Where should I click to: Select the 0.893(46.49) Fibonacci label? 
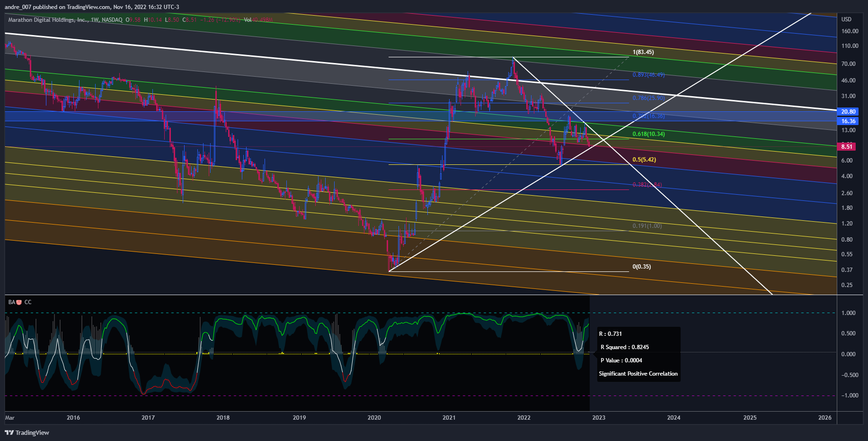point(648,75)
